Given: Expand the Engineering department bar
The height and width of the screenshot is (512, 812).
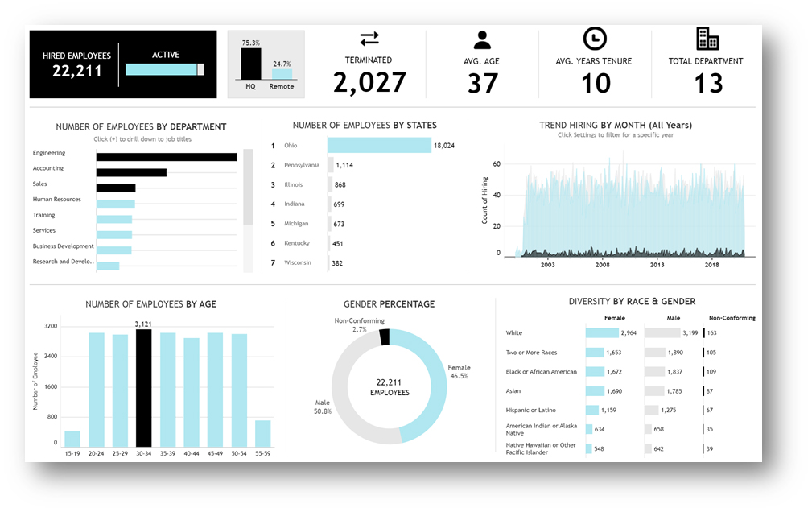Looking at the screenshot, I should click(x=166, y=157).
